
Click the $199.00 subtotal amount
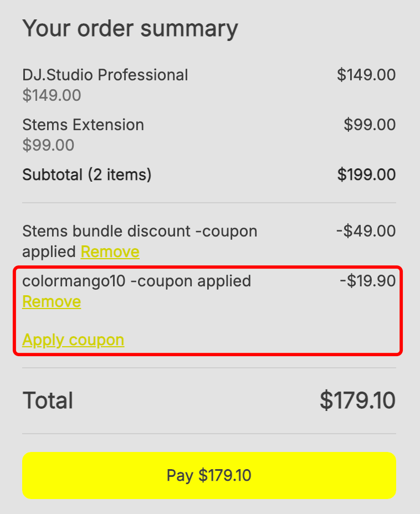point(366,175)
